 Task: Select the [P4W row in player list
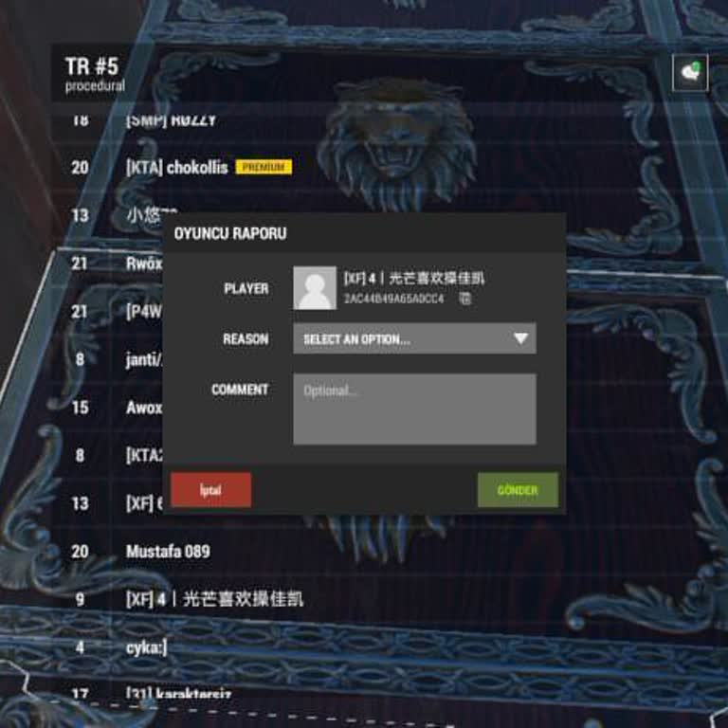pyautogui.click(x=144, y=311)
